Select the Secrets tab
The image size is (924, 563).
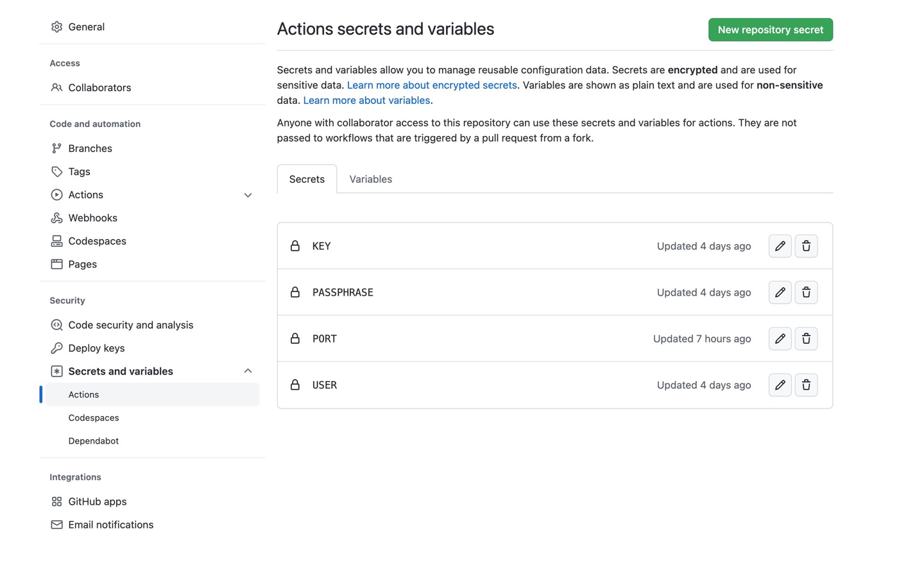307,179
